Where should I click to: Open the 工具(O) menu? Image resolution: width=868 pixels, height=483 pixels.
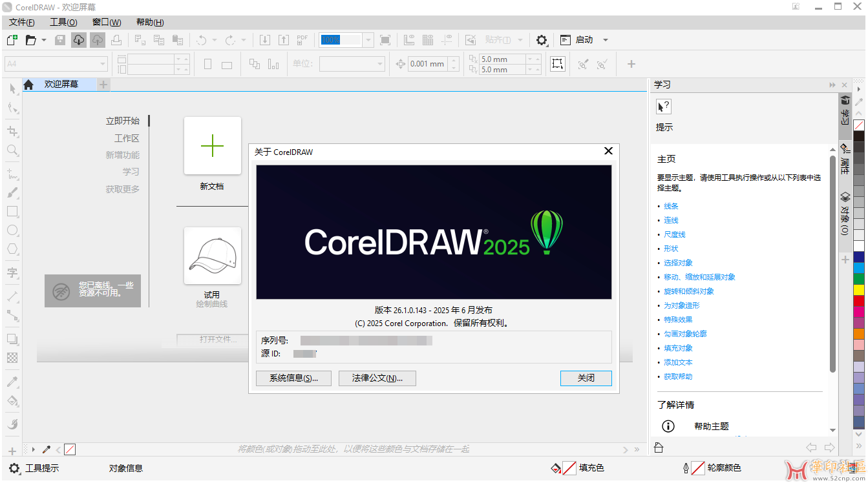(x=63, y=22)
